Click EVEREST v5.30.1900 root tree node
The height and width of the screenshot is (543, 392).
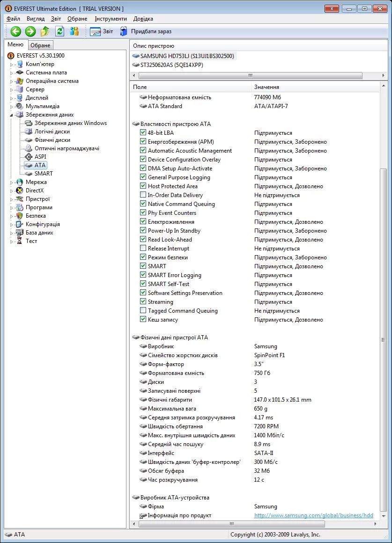(x=36, y=55)
